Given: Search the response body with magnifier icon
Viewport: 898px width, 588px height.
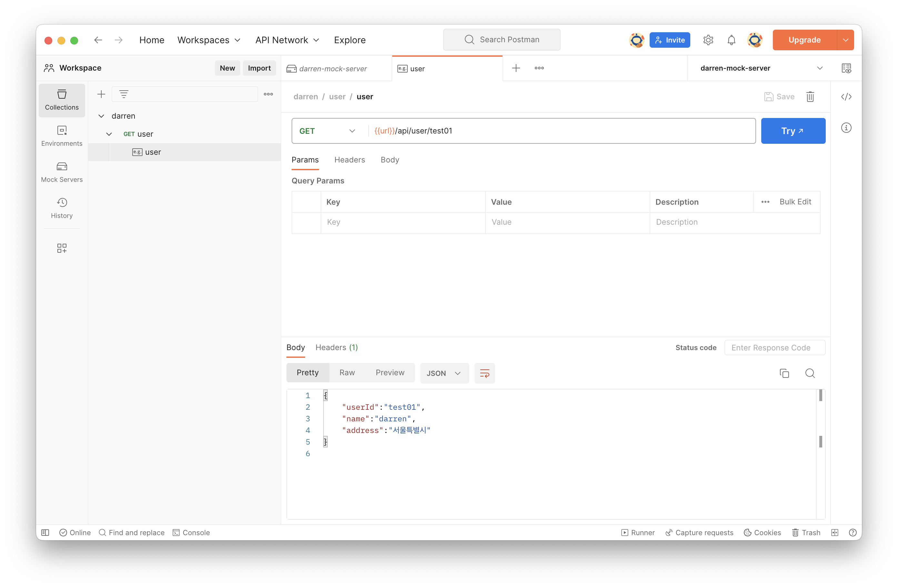Looking at the screenshot, I should point(810,373).
